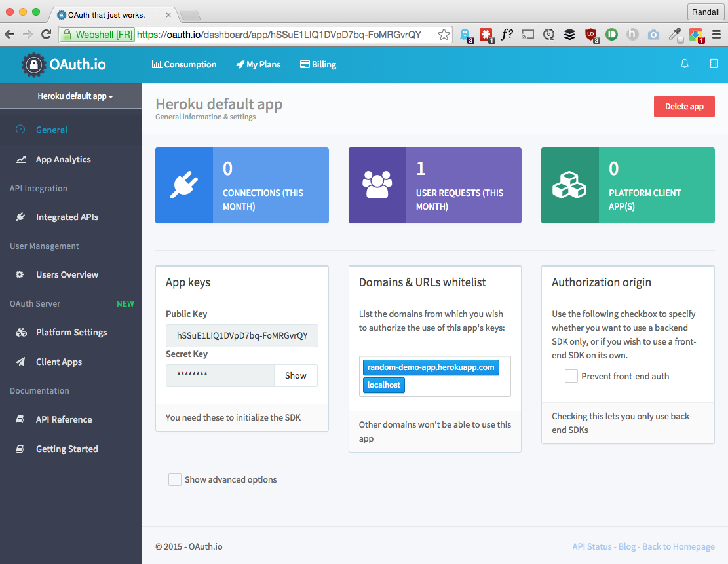Click the red Delete app button

[684, 106]
